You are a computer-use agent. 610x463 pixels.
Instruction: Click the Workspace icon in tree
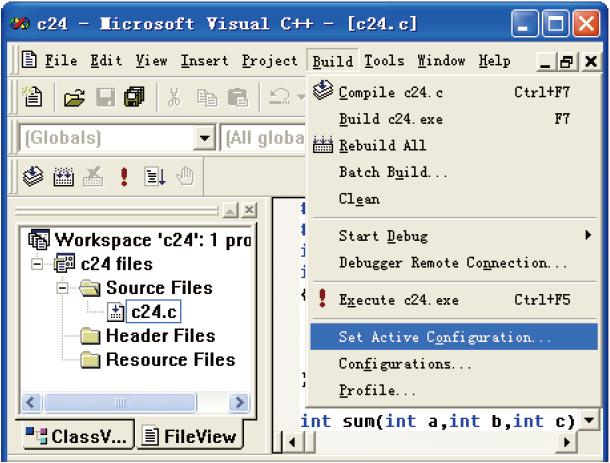(x=39, y=239)
